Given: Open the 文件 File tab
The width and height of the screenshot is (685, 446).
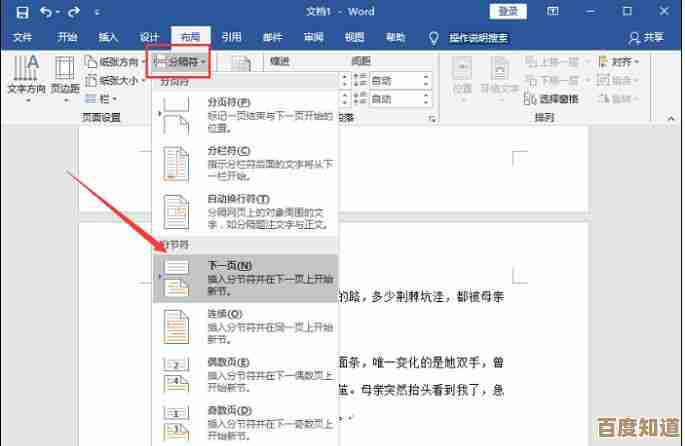Looking at the screenshot, I should point(22,38).
